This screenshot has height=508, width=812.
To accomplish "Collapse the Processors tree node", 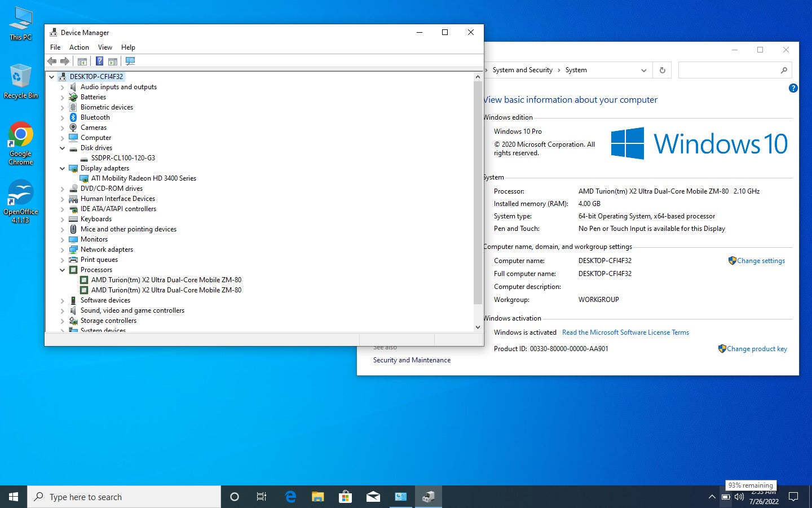I will pyautogui.click(x=63, y=270).
